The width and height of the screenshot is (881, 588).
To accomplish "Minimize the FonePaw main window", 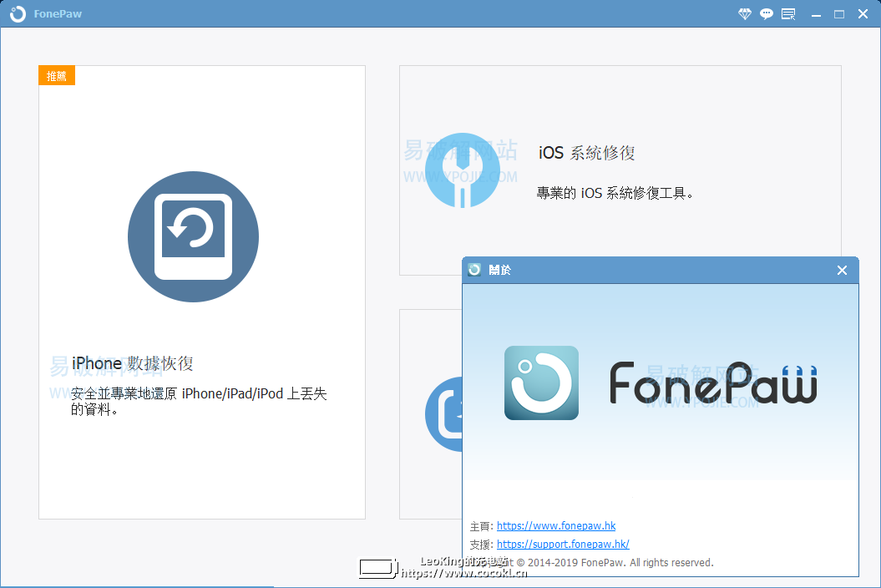I will coord(816,14).
